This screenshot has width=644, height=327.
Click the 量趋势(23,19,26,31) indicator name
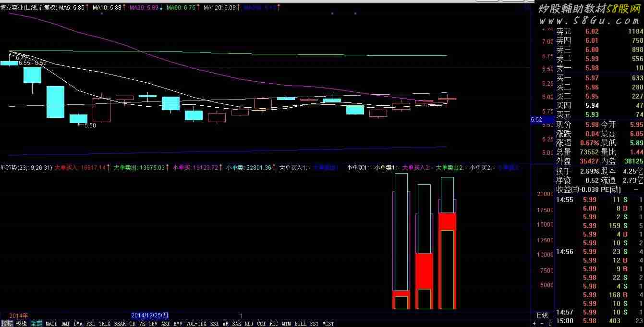[26, 168]
